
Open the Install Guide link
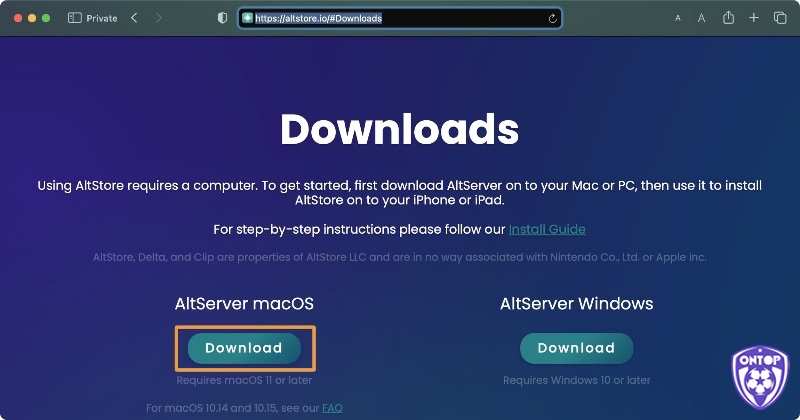(547, 229)
